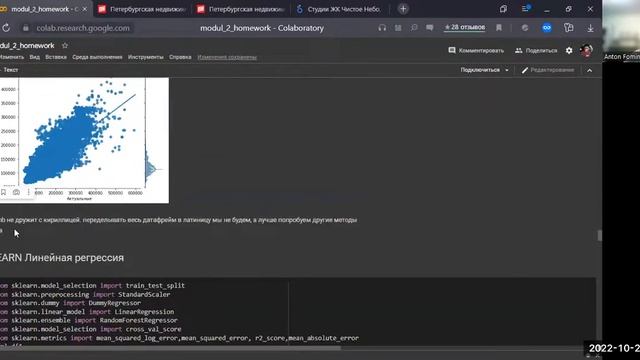
Task: Star the modul_2_homework notebook
Action: (65, 46)
